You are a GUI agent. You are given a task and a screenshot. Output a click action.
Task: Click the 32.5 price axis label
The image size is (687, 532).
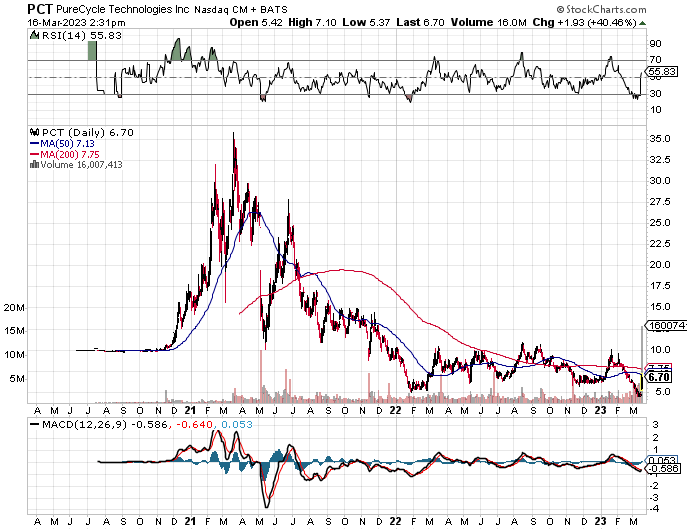[x=660, y=160]
